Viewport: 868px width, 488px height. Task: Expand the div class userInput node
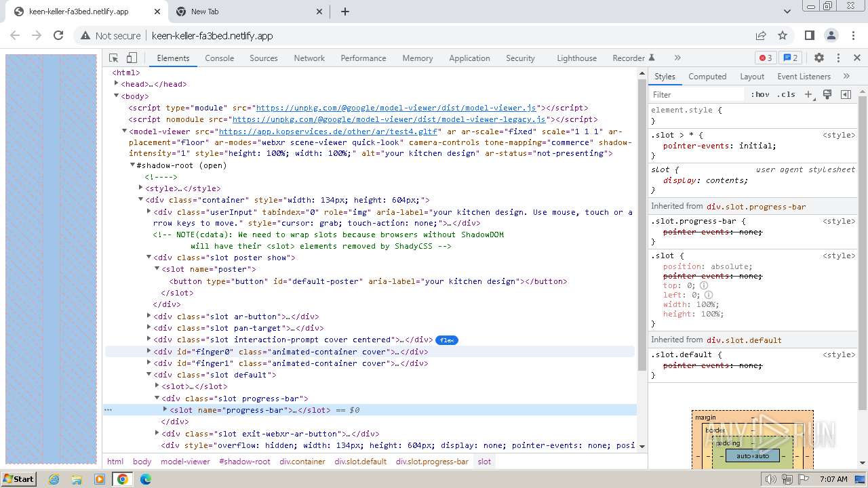(149, 211)
